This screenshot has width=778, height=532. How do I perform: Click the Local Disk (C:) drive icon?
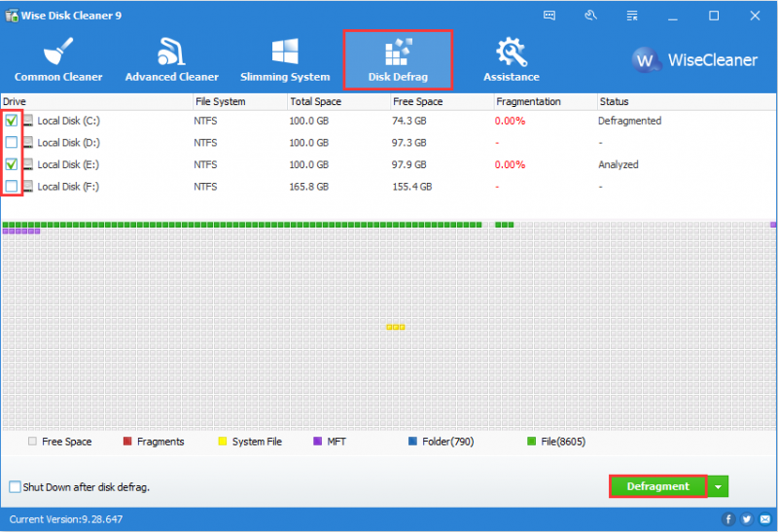[28, 121]
